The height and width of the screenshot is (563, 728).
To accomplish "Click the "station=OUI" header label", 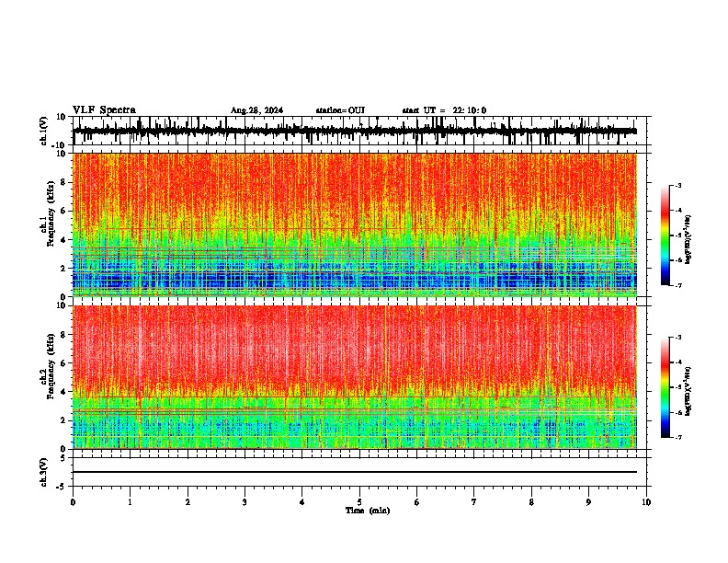I will click(x=340, y=110).
